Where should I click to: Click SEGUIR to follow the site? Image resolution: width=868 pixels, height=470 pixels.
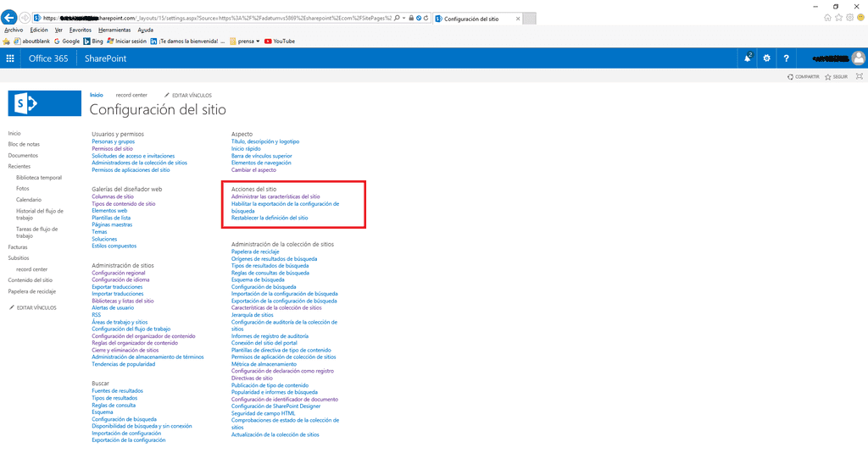click(x=837, y=77)
